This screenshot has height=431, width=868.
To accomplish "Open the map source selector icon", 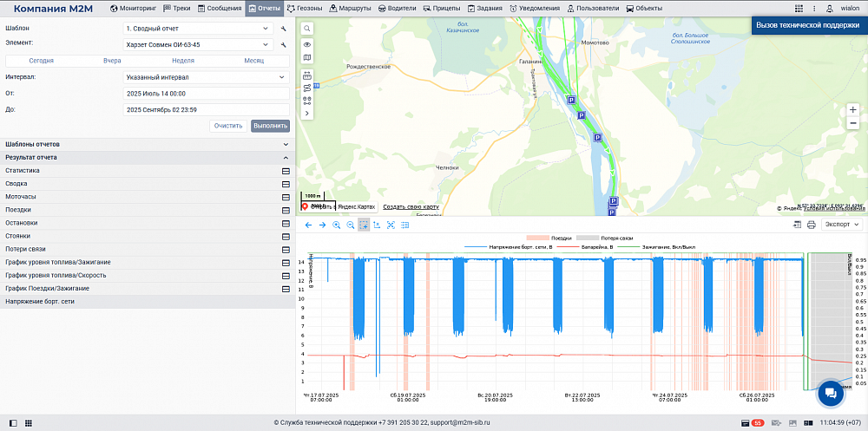I will click(306, 57).
